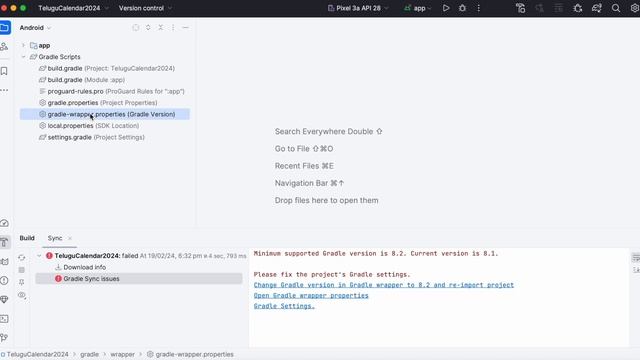Open the Terminal tool window icon
Screen dimensions: 640x360
[4, 319]
